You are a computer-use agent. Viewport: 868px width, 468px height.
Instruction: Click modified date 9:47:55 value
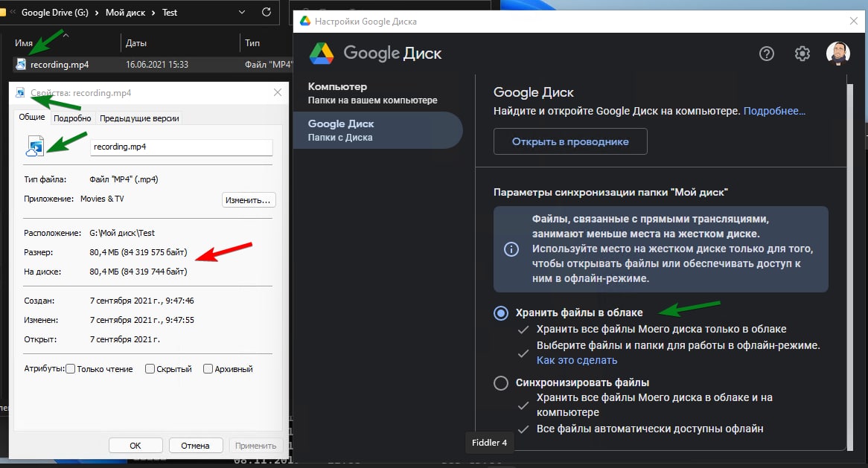pyautogui.click(x=141, y=320)
